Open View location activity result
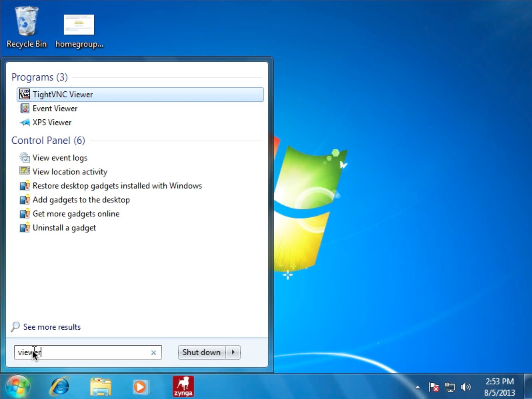532x399 pixels. click(70, 172)
